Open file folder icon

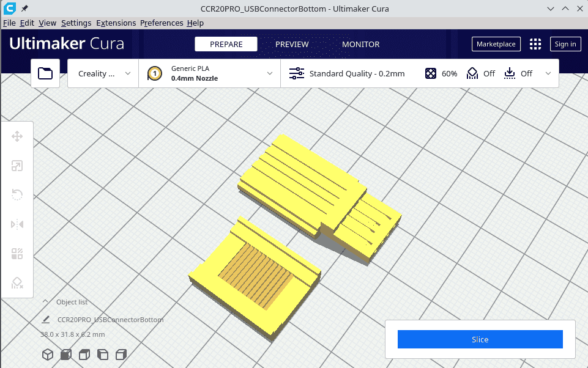pyautogui.click(x=45, y=73)
